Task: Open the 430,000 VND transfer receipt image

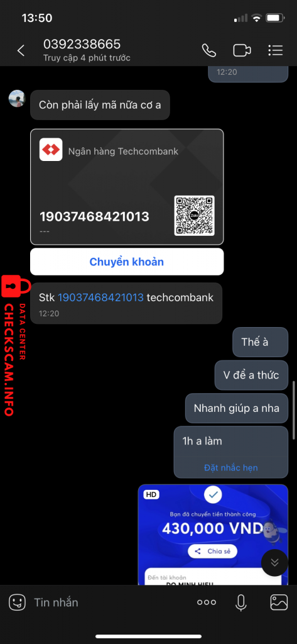Action: pyautogui.click(x=213, y=535)
